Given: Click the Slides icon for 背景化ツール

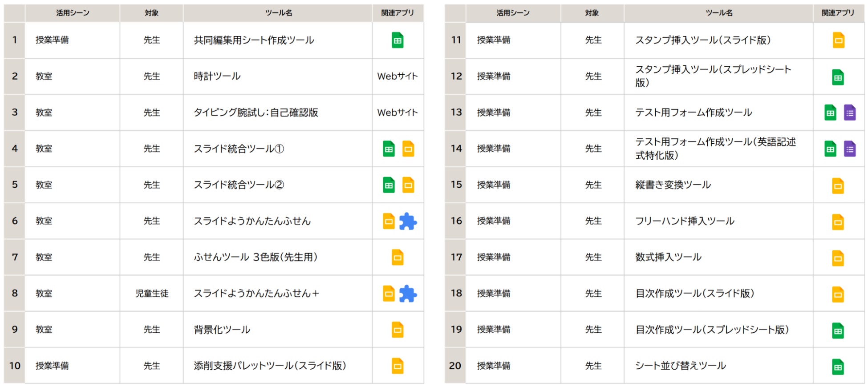Looking at the screenshot, I should pyautogui.click(x=397, y=330).
